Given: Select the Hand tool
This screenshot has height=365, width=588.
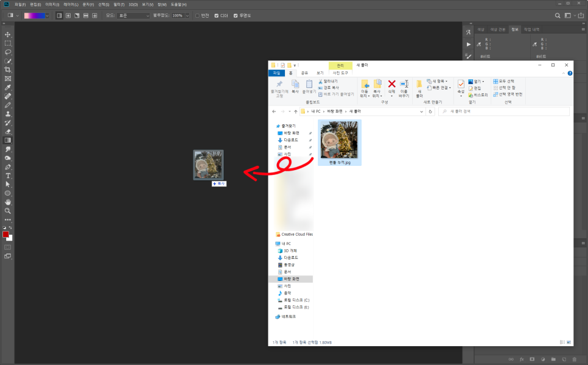Looking at the screenshot, I should pyautogui.click(x=8, y=202).
